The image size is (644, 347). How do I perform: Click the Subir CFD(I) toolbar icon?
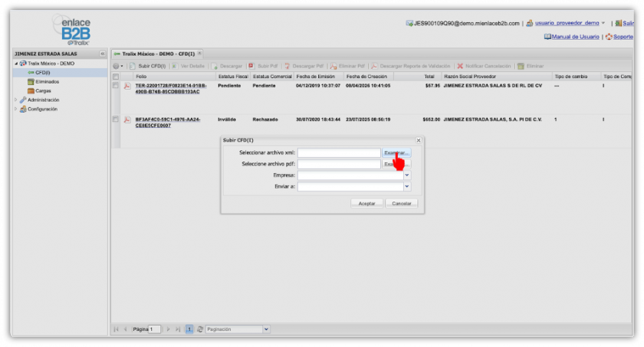(x=132, y=66)
